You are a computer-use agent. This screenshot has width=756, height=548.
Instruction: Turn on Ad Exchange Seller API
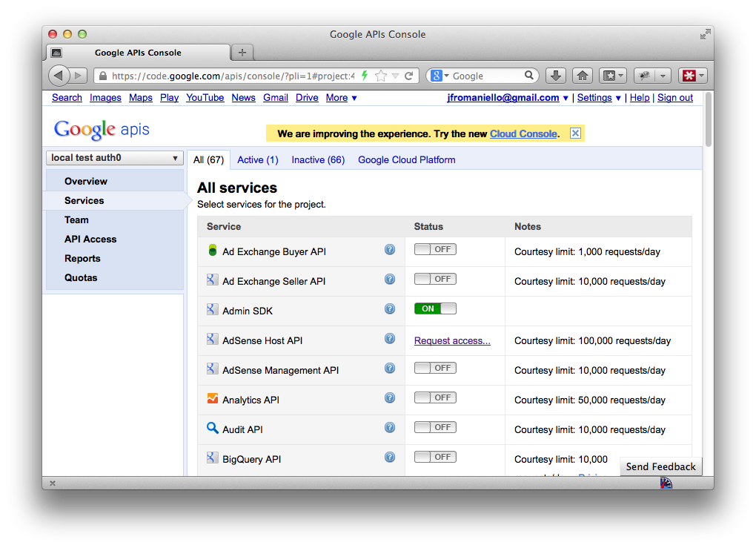[435, 280]
